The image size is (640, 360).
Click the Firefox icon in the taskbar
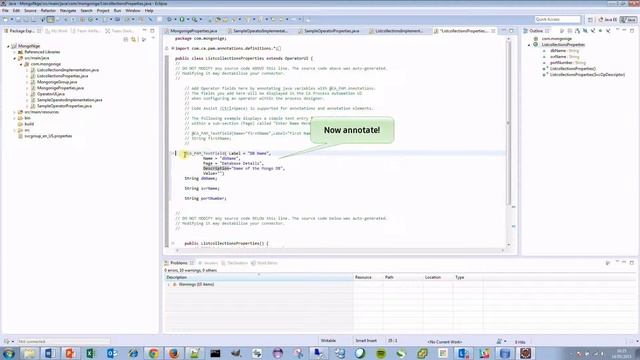click(174, 353)
